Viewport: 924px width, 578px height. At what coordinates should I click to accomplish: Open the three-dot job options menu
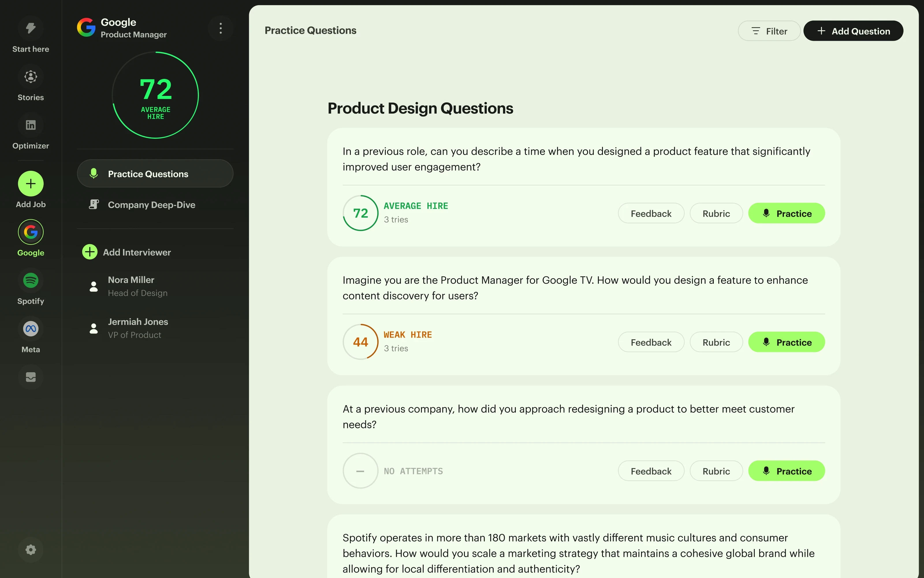point(221,28)
